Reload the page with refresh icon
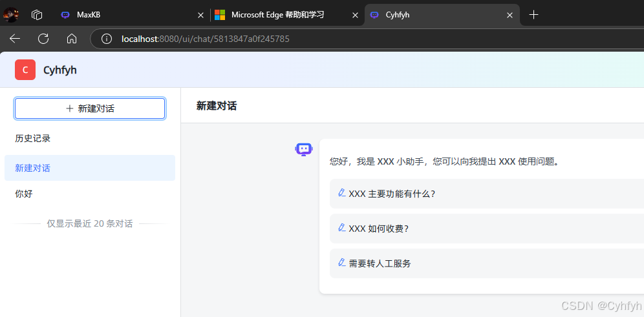The width and height of the screenshot is (644, 317). click(43, 39)
